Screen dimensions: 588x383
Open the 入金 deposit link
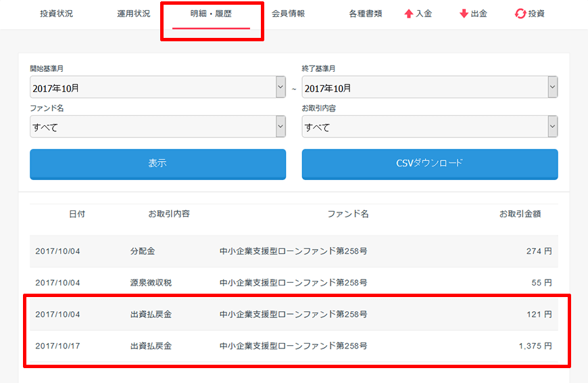click(x=424, y=14)
